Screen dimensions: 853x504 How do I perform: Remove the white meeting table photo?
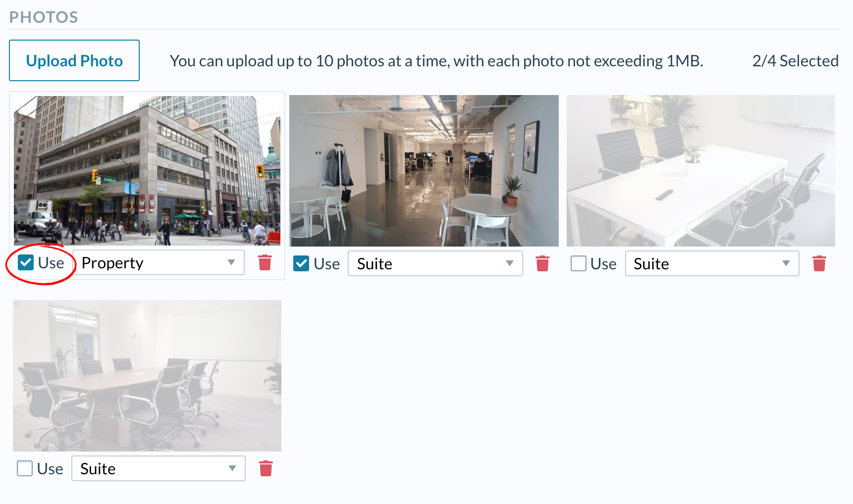click(x=819, y=263)
